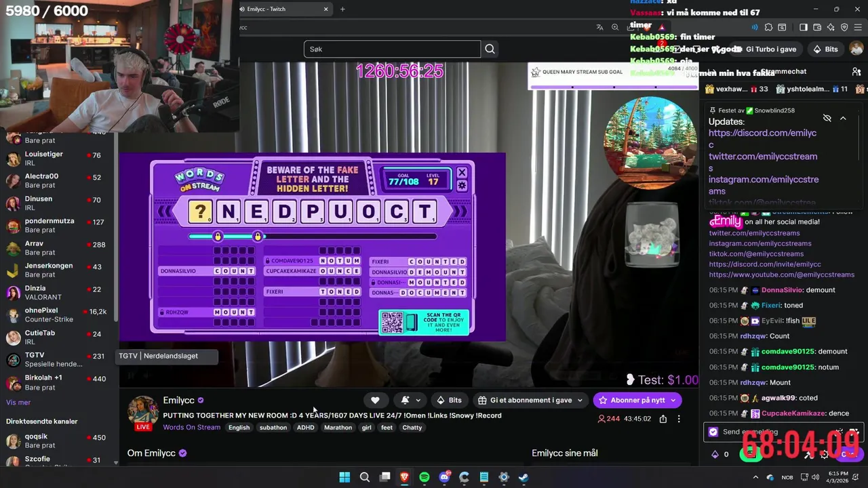Click the browser translate page icon

point(599,27)
